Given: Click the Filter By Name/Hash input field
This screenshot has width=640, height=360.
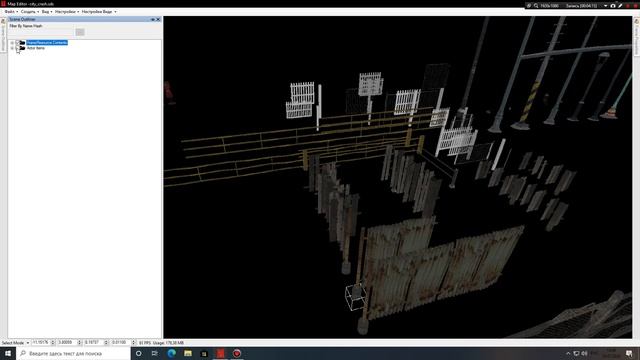Looking at the screenshot, I should [x=42, y=32].
